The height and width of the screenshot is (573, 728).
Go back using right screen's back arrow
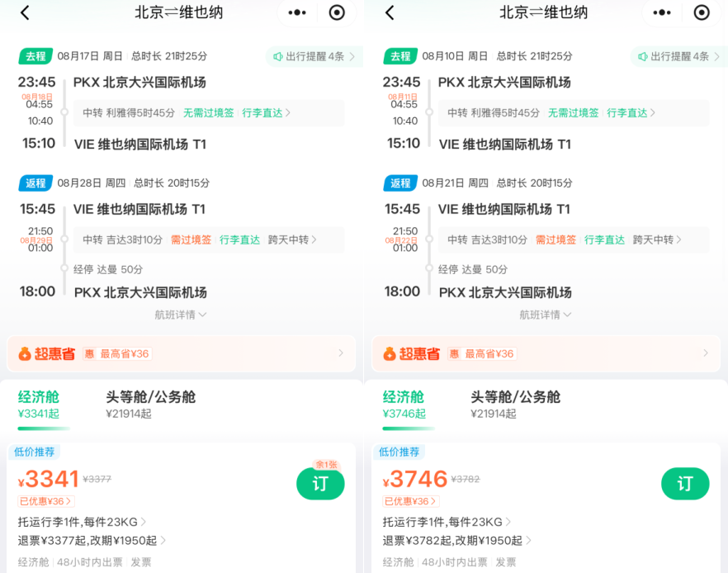(390, 12)
